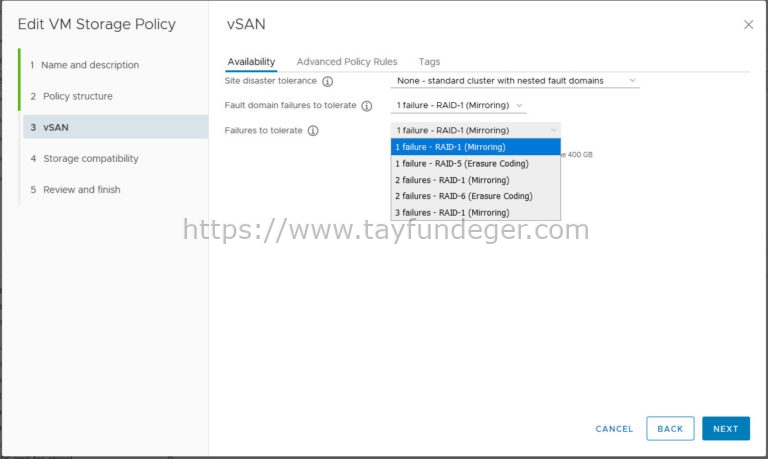This screenshot has height=459, width=768.
Task: Select 1 failure - RAID-5 (Erasure Coding)
Action: (x=475, y=163)
